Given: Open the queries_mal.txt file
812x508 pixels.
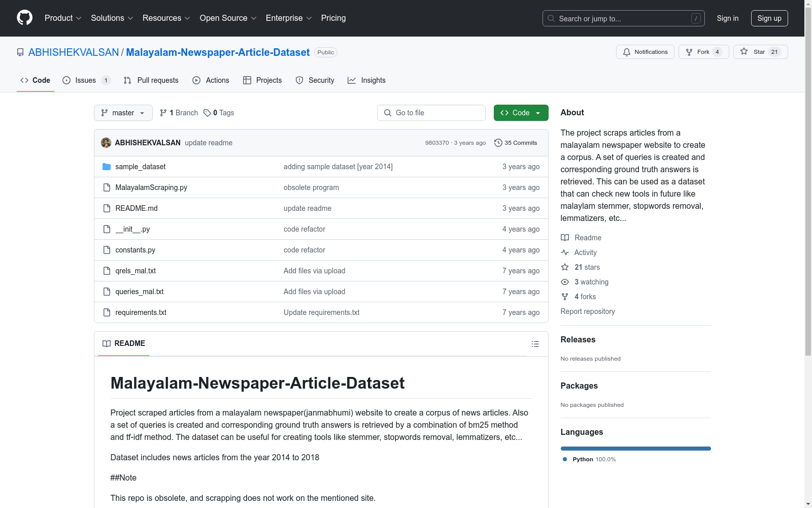Looking at the screenshot, I should [x=140, y=292].
